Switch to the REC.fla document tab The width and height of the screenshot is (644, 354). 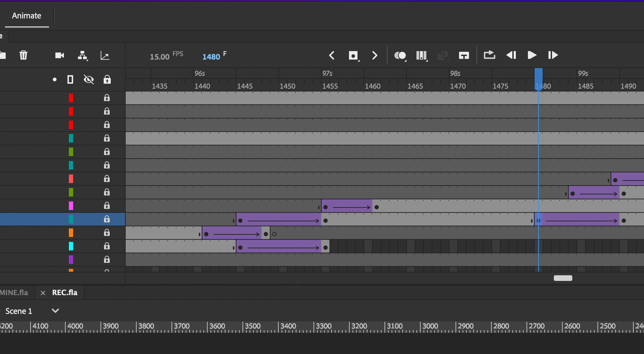(65, 293)
